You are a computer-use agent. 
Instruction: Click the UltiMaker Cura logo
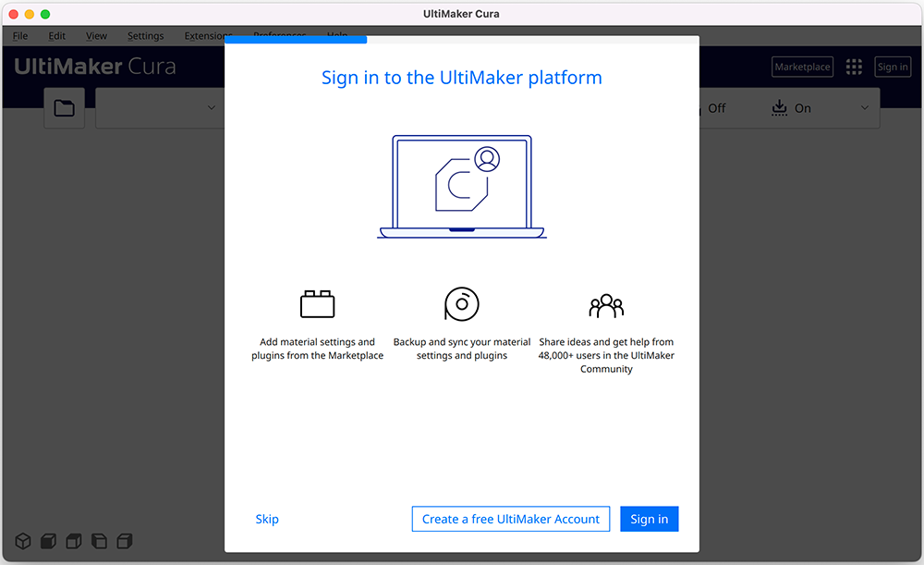(95, 66)
